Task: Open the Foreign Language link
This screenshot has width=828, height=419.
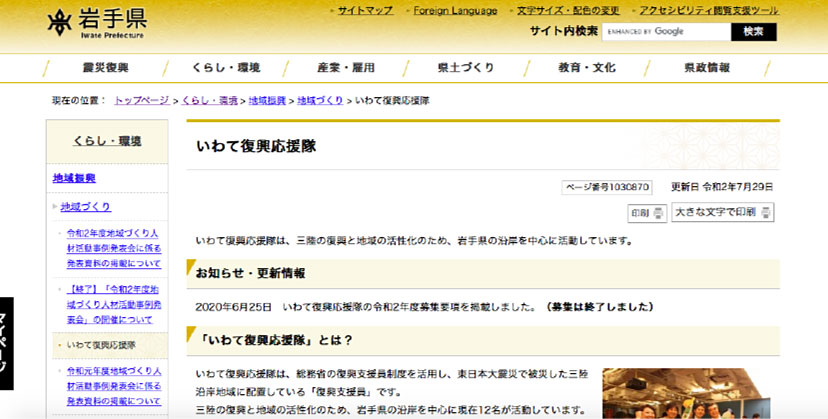Action: (x=455, y=11)
